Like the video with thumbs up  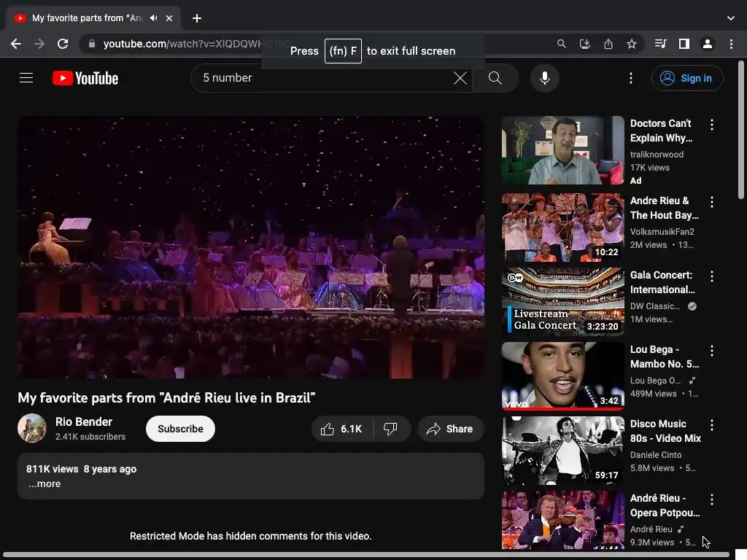point(341,429)
